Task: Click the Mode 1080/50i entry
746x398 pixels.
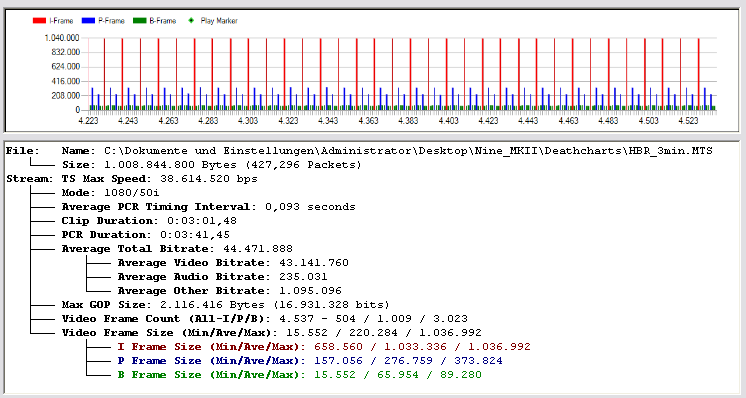Action: coord(110,193)
